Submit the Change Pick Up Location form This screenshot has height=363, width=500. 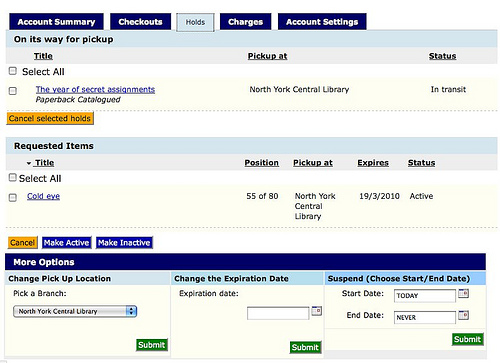tap(152, 345)
